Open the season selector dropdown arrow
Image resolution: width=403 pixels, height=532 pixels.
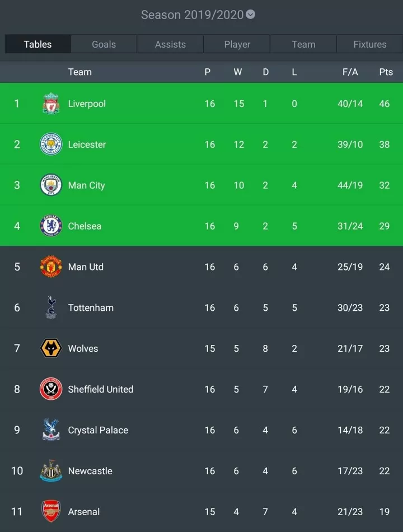[250, 15]
